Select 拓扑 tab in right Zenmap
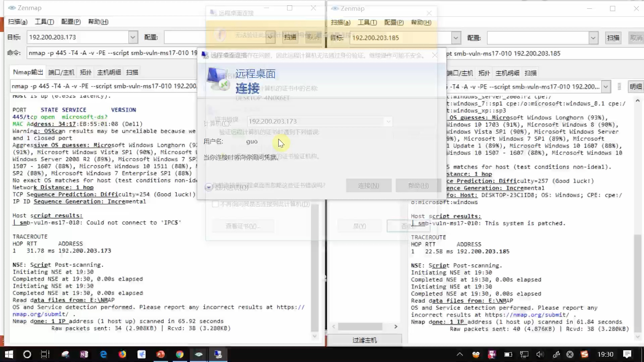This screenshot has width=644, height=362. (484, 73)
